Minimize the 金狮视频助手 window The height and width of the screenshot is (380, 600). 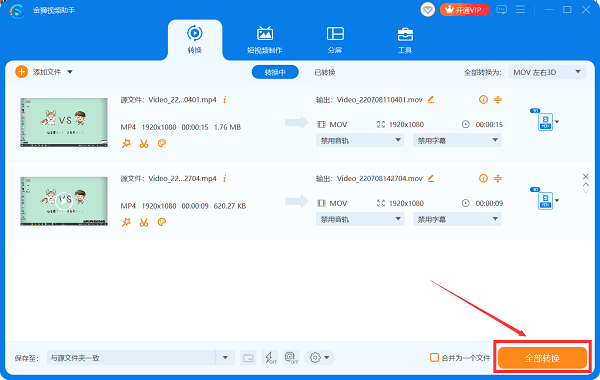[549, 10]
